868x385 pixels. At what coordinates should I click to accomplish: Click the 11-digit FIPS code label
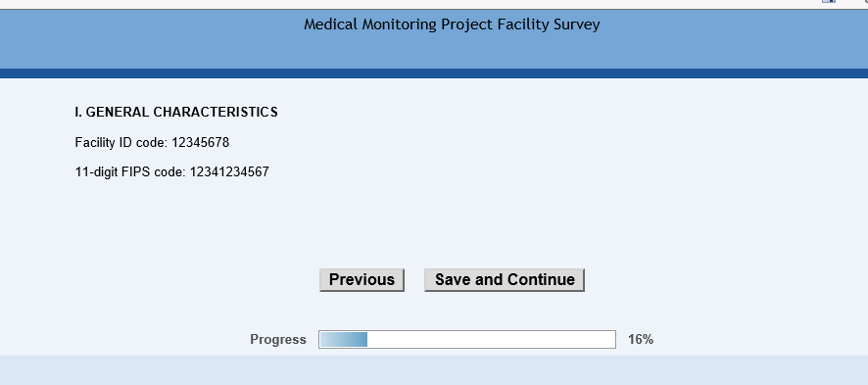(x=130, y=172)
